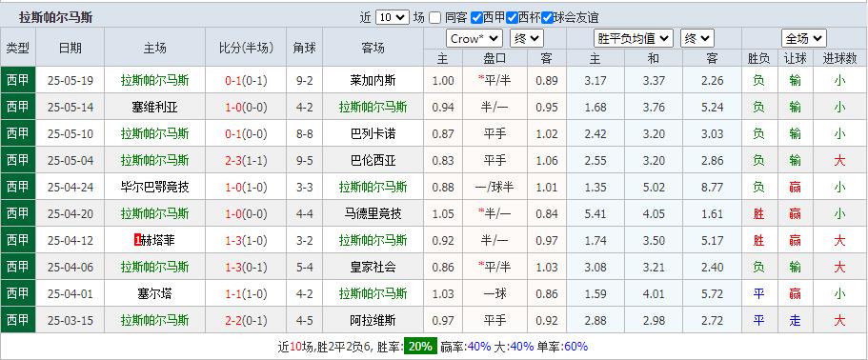Image resolution: width=868 pixels, height=360 pixels.
Task: Click the date 25-04-20
Action: click(x=71, y=213)
